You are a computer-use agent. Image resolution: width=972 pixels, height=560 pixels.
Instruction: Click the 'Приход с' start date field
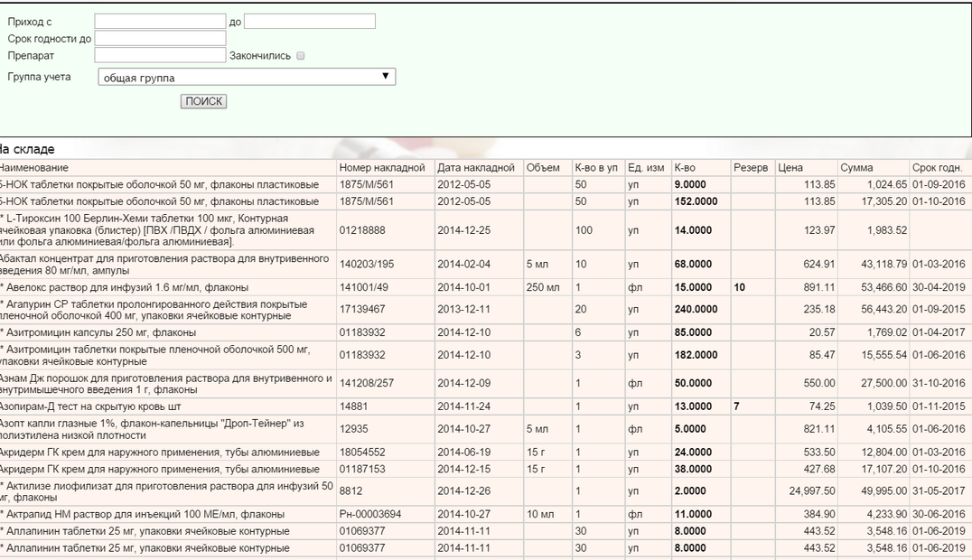tap(160, 21)
